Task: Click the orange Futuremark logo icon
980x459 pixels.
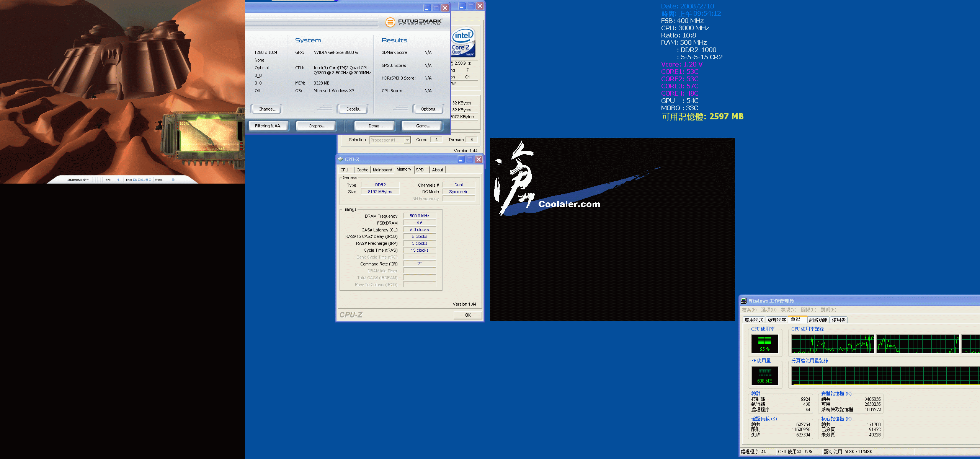Action: point(390,22)
